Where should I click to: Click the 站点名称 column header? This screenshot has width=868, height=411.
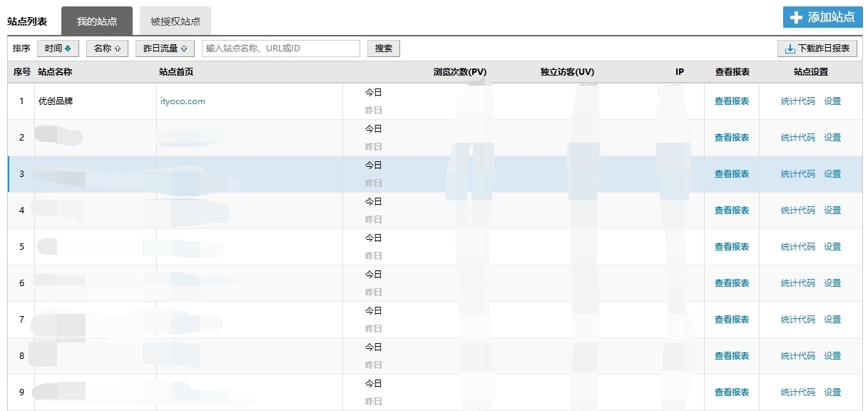click(55, 72)
